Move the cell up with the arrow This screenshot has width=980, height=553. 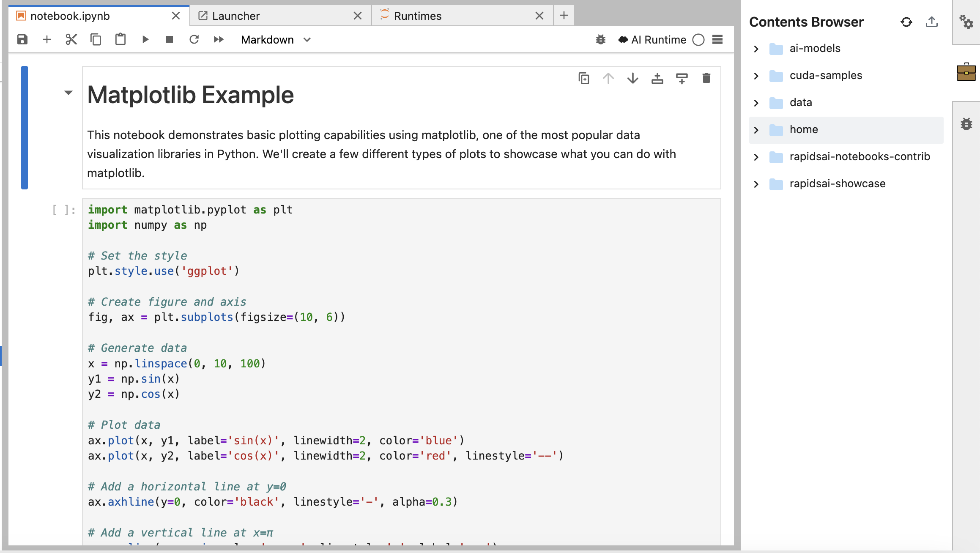[x=608, y=79]
